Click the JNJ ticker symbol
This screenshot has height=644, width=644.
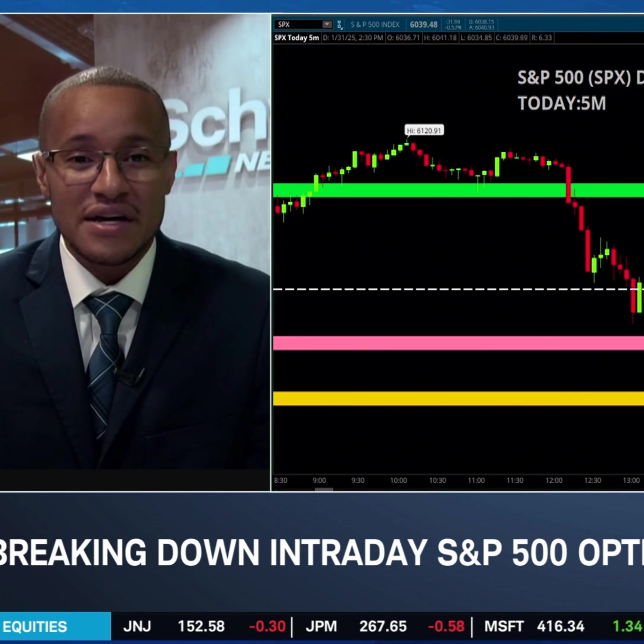137,627
